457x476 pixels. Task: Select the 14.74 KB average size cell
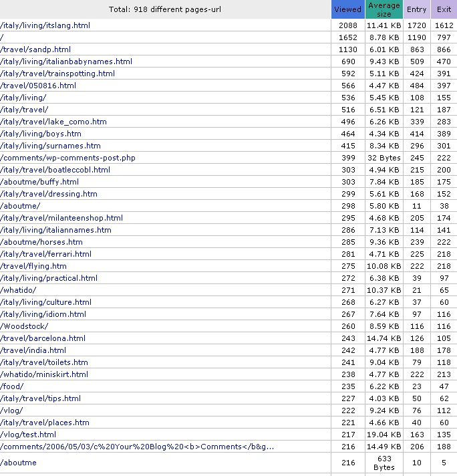[384, 338]
